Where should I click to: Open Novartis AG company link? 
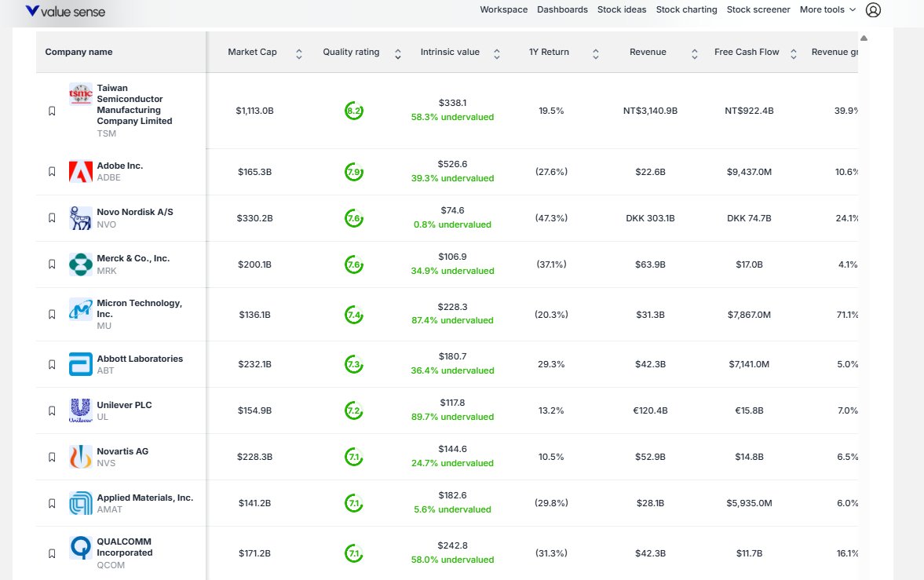point(122,451)
